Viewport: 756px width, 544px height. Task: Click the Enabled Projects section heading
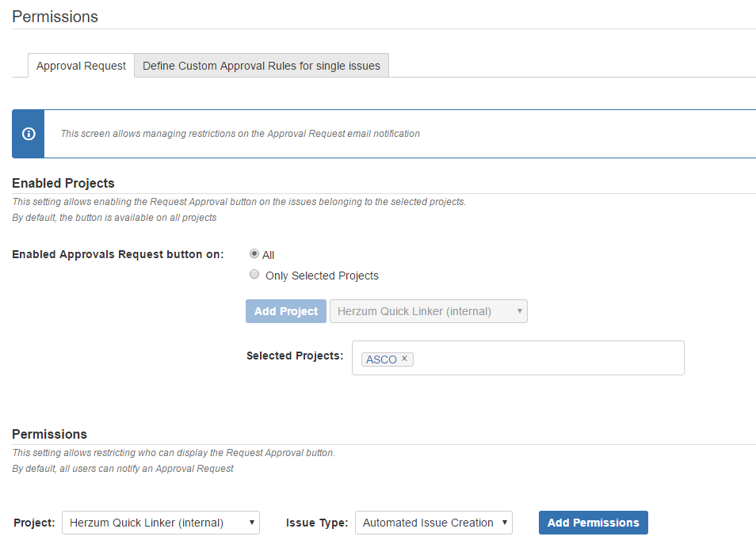point(63,183)
